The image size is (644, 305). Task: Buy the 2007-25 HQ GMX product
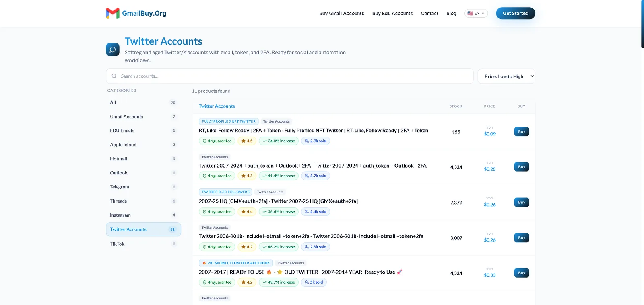[x=522, y=202]
